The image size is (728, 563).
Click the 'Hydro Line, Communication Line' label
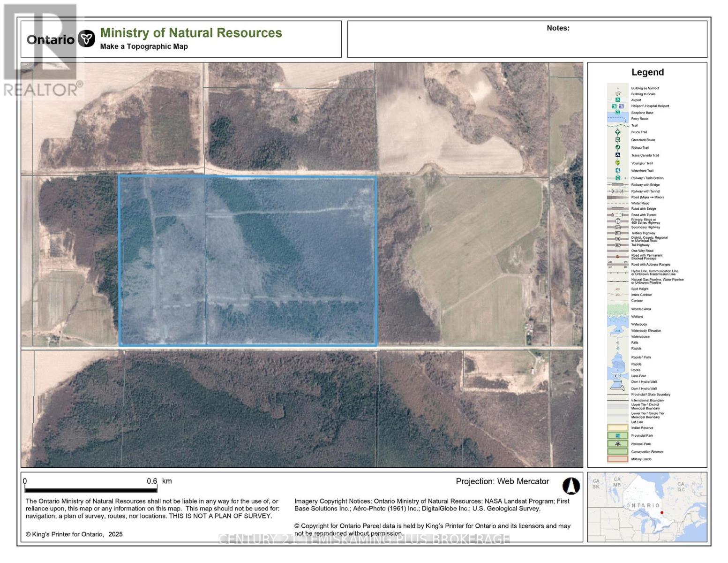coord(654,272)
